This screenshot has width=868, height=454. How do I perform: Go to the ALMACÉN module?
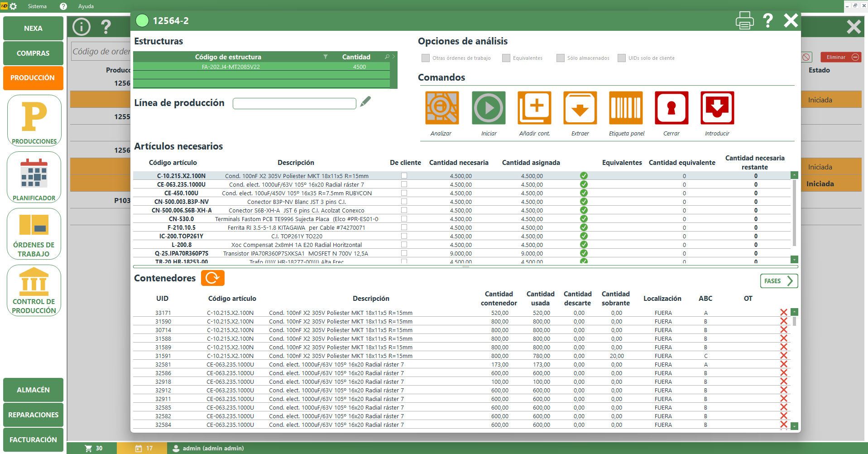point(33,390)
